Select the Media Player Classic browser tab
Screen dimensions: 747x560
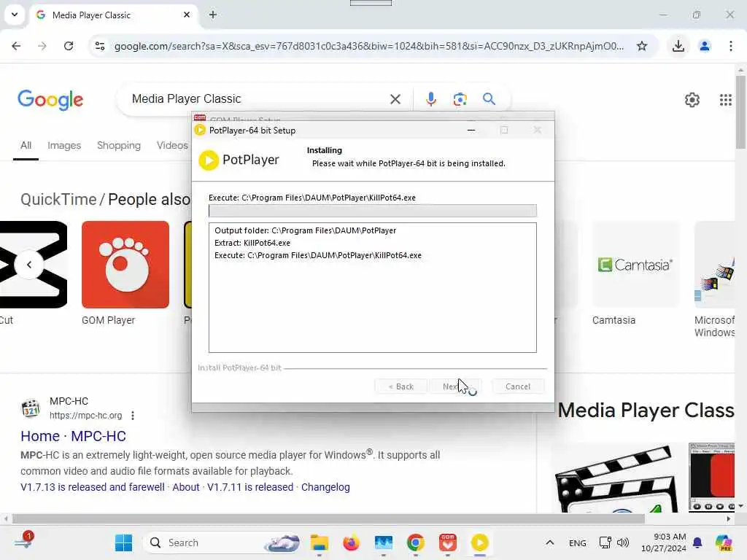115,15
